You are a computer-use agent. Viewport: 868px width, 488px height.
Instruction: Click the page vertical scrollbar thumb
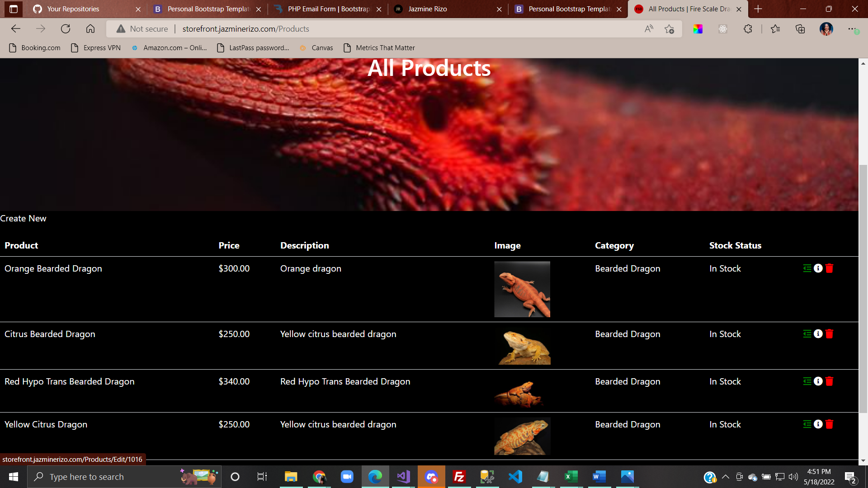(863, 289)
